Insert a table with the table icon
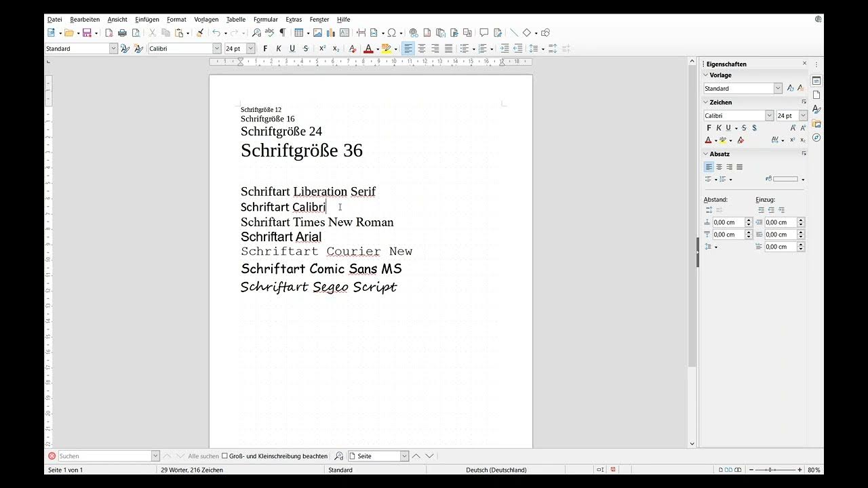Screen dimensions: 868x488 tap(298, 33)
